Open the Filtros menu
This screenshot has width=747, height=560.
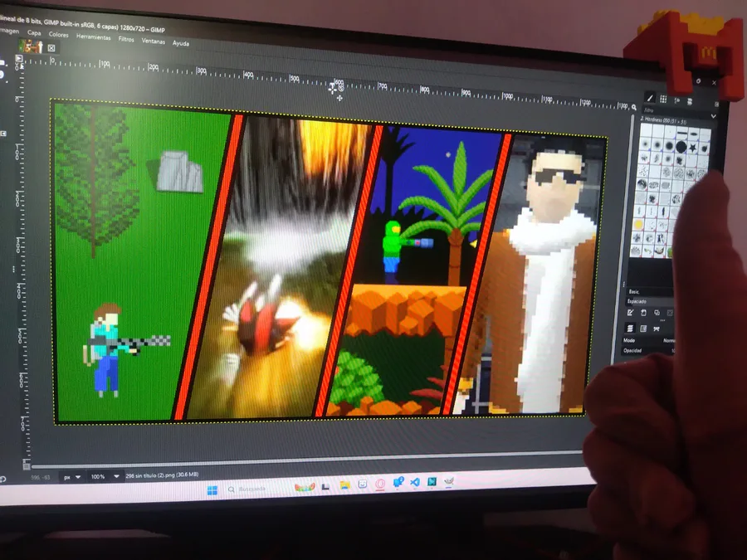click(126, 39)
